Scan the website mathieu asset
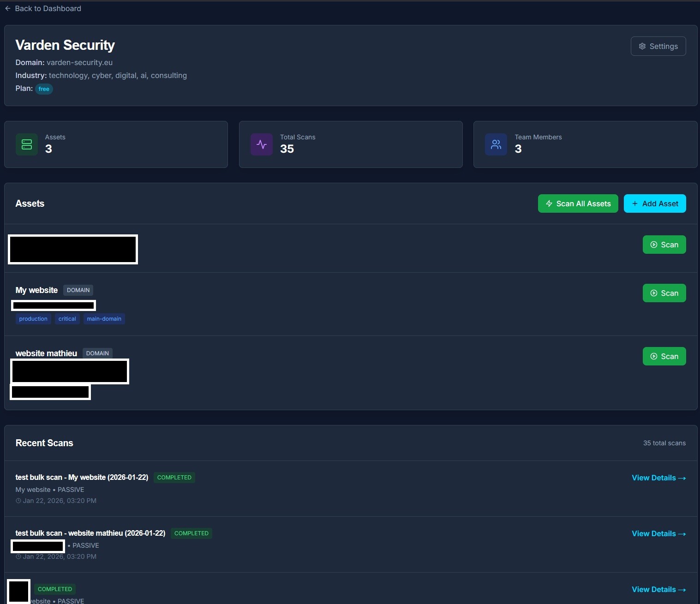The width and height of the screenshot is (700, 604). (x=664, y=356)
